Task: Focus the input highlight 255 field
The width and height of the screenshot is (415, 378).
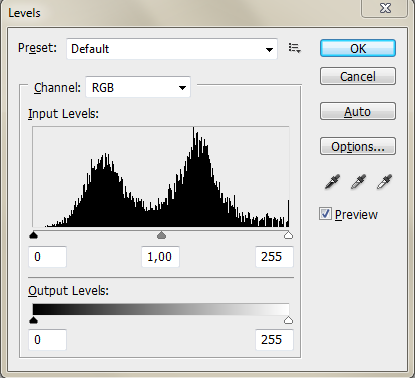Action: (274, 257)
